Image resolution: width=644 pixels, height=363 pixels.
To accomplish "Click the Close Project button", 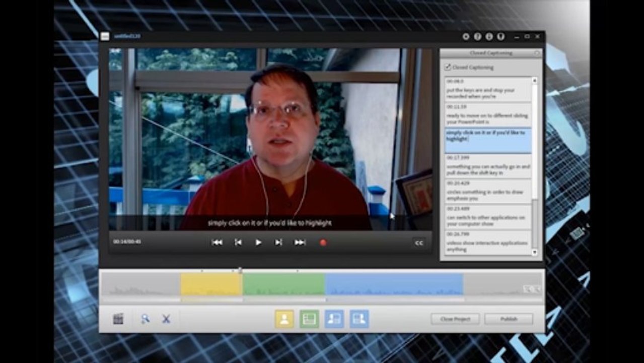I will pyautogui.click(x=455, y=319).
